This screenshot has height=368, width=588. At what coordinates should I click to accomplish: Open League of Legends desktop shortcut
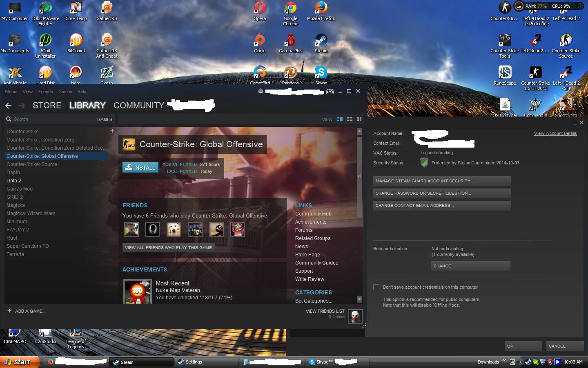coord(76,339)
